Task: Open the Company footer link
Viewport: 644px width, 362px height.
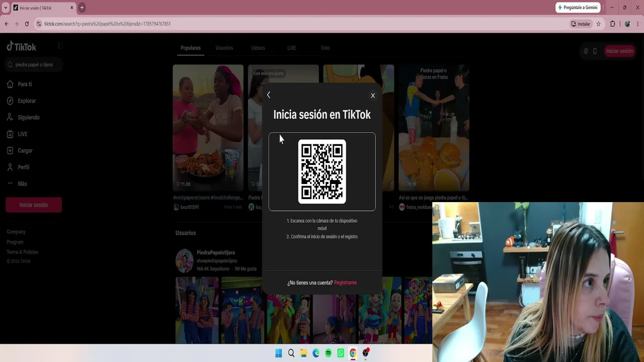Action: click(16, 232)
